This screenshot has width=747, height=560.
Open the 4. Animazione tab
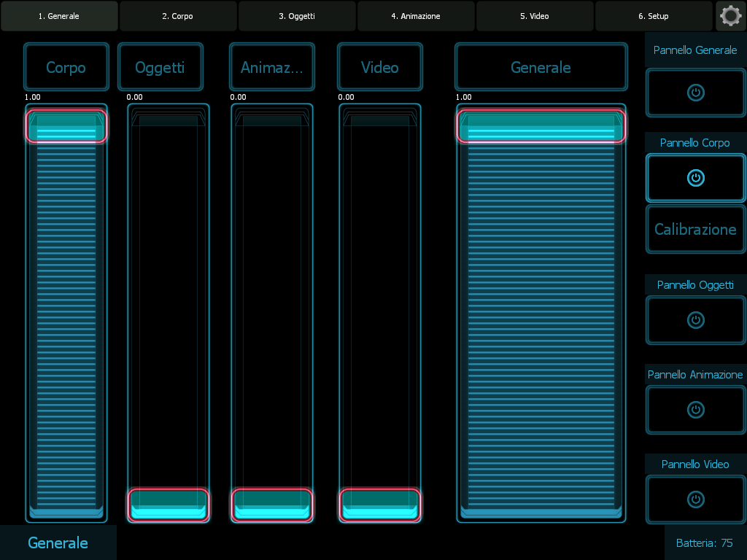pyautogui.click(x=416, y=16)
